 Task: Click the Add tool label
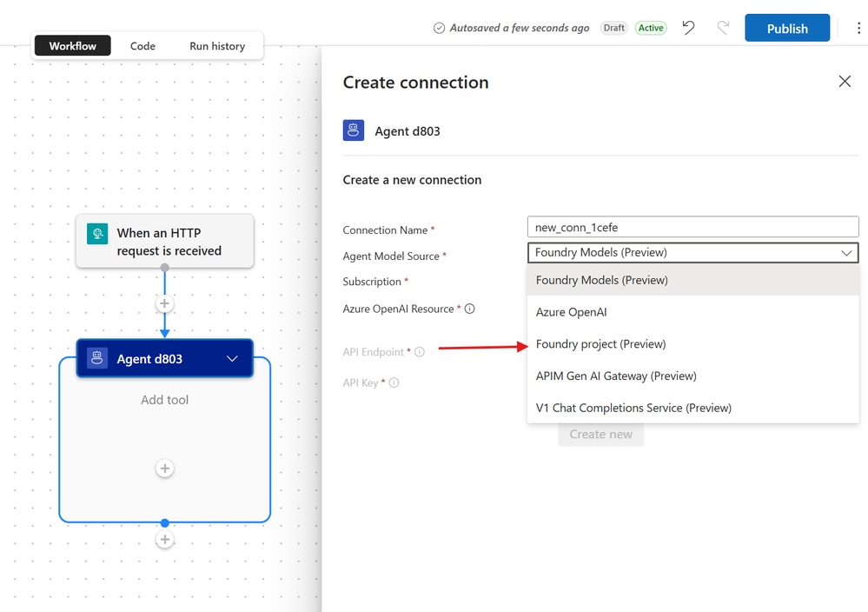(x=164, y=400)
